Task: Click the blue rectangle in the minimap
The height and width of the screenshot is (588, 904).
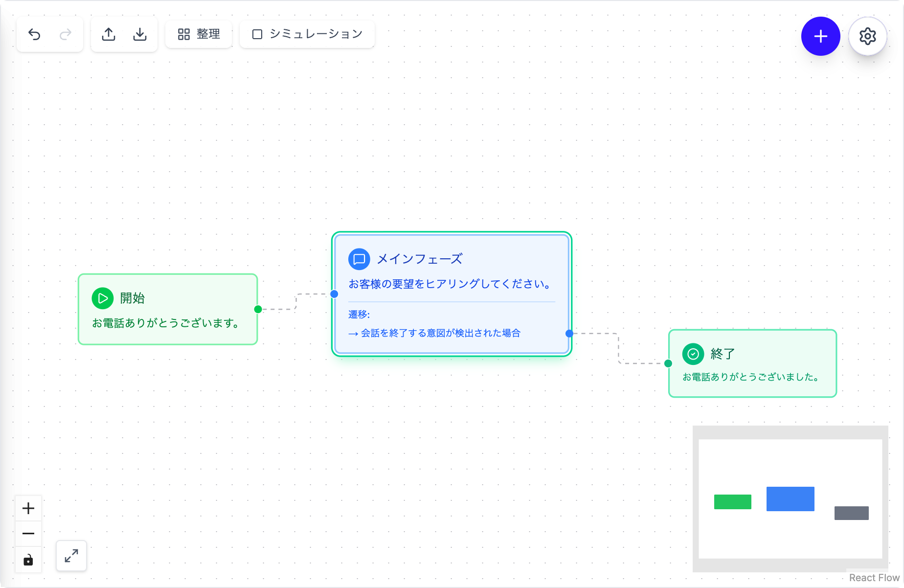Action: (x=791, y=499)
